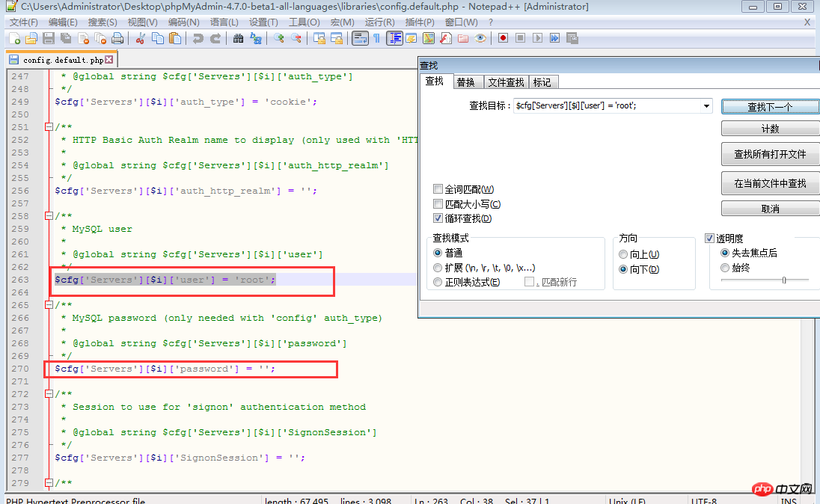Click the Cut scissors icon
Viewport: 820px width, 504px height.
tap(140, 38)
